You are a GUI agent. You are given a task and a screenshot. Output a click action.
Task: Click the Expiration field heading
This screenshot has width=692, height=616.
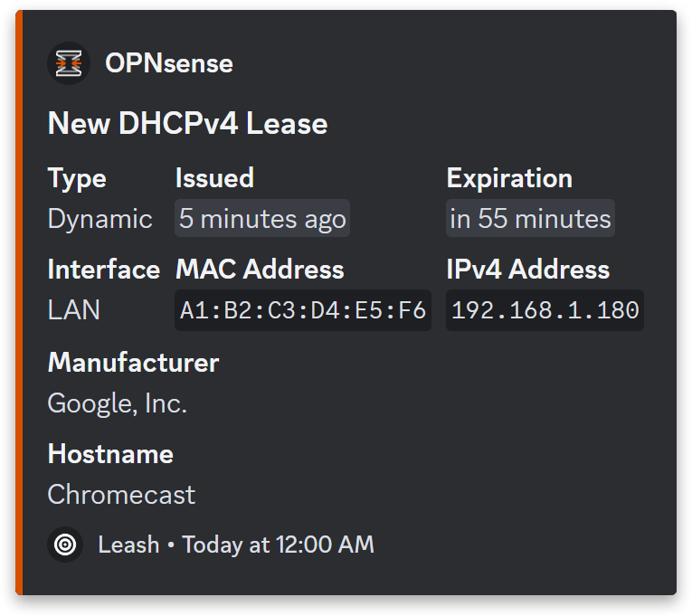509,179
